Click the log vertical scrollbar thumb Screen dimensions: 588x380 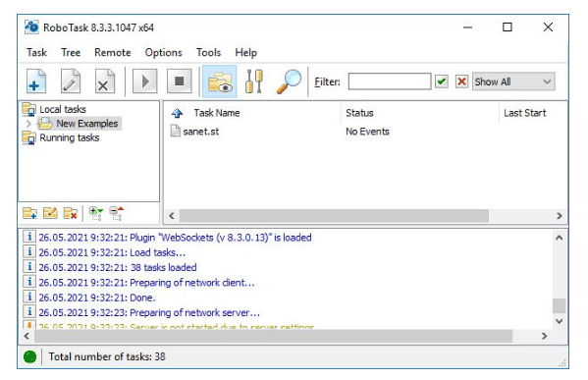point(559,305)
